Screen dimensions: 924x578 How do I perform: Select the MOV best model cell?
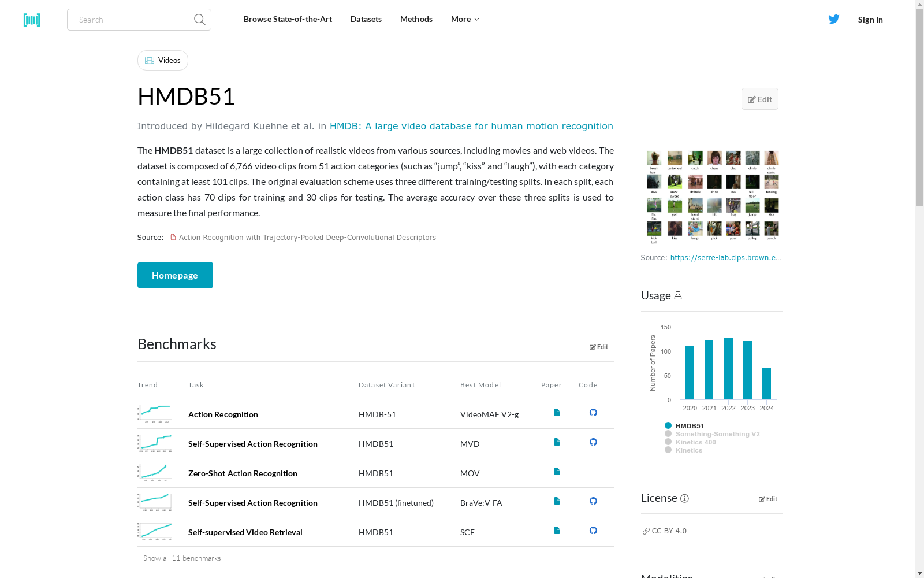point(470,473)
